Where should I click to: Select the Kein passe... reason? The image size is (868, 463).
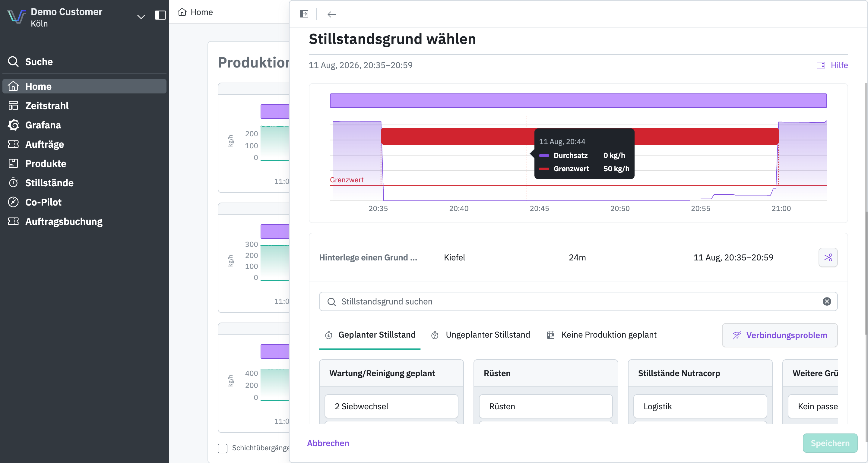tap(813, 406)
